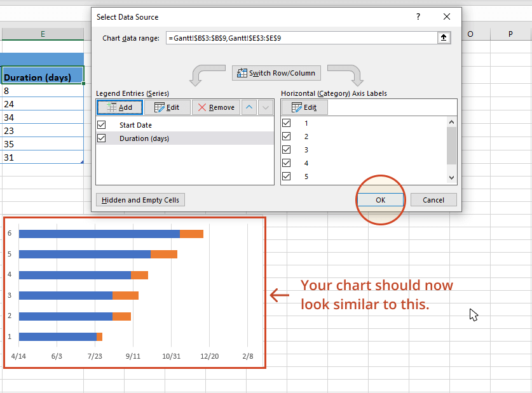Uncheck the Start Date series
The image size is (532, 393).
pyautogui.click(x=100, y=124)
